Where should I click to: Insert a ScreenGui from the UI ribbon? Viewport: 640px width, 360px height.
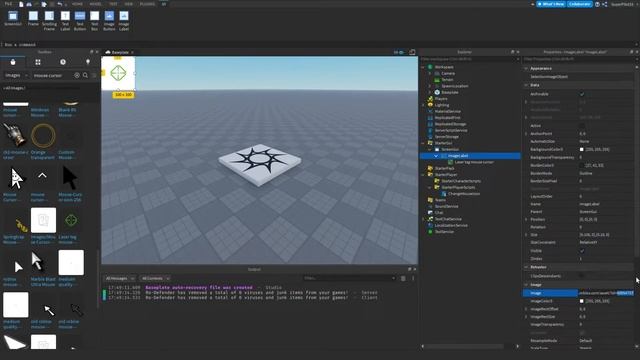tap(13, 19)
